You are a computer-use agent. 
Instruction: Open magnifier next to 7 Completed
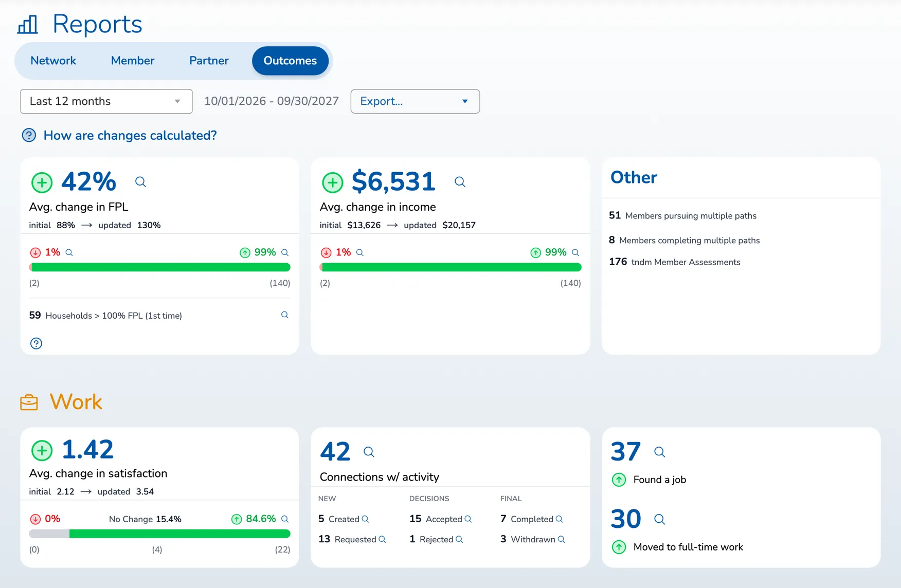(559, 519)
